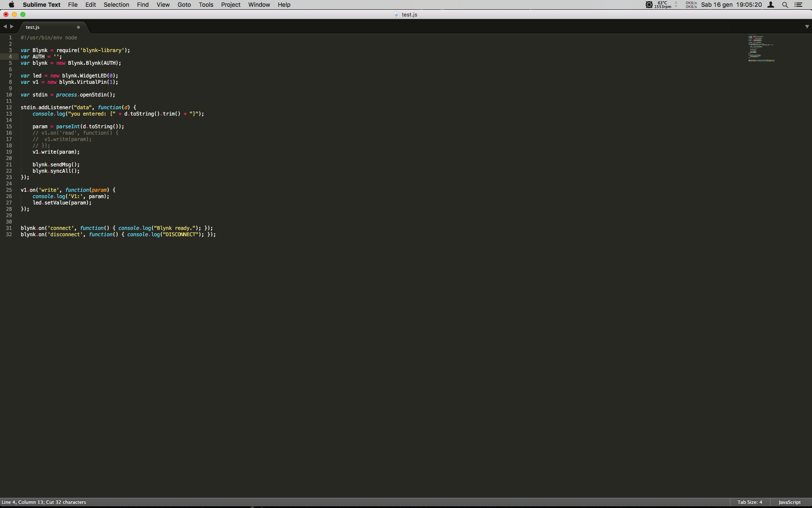Click the tab forward arrow icon
The width and height of the screenshot is (812, 508).
click(x=12, y=27)
